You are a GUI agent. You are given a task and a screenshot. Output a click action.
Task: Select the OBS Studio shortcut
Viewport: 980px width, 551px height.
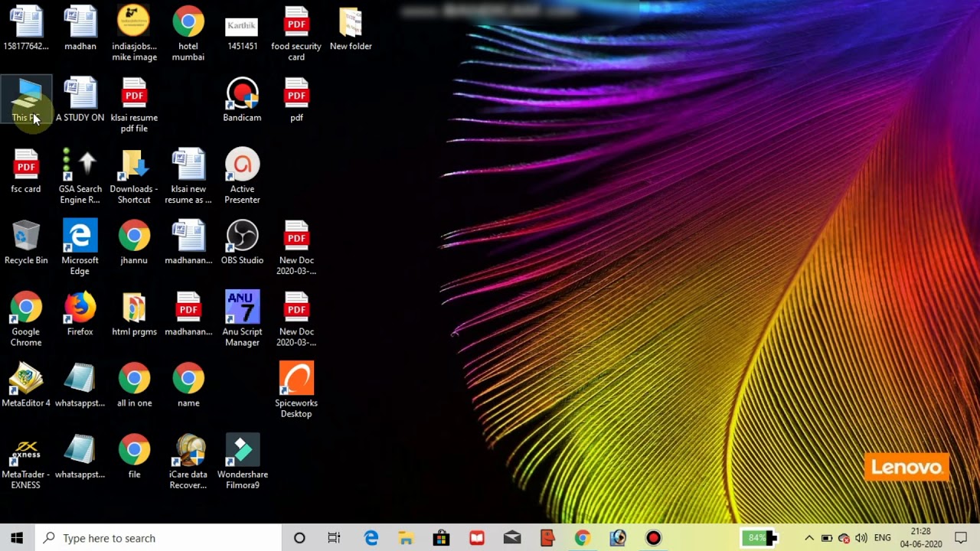(x=242, y=243)
